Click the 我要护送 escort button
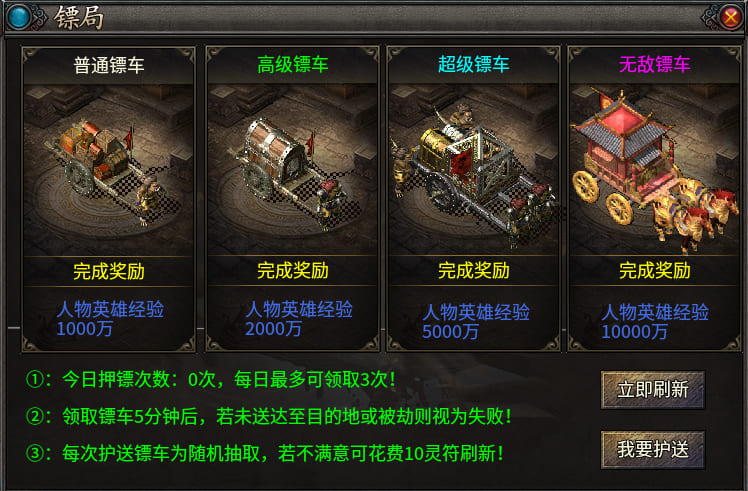Viewport: 748px width, 491px height. [x=653, y=449]
